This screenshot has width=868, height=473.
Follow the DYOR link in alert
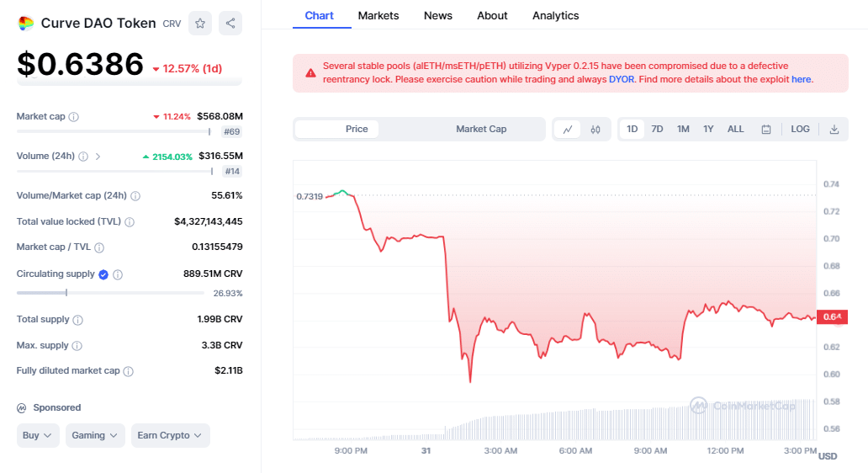pos(622,79)
